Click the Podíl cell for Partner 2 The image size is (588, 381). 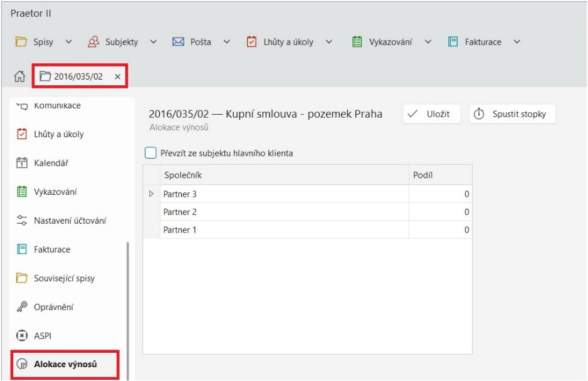point(440,212)
